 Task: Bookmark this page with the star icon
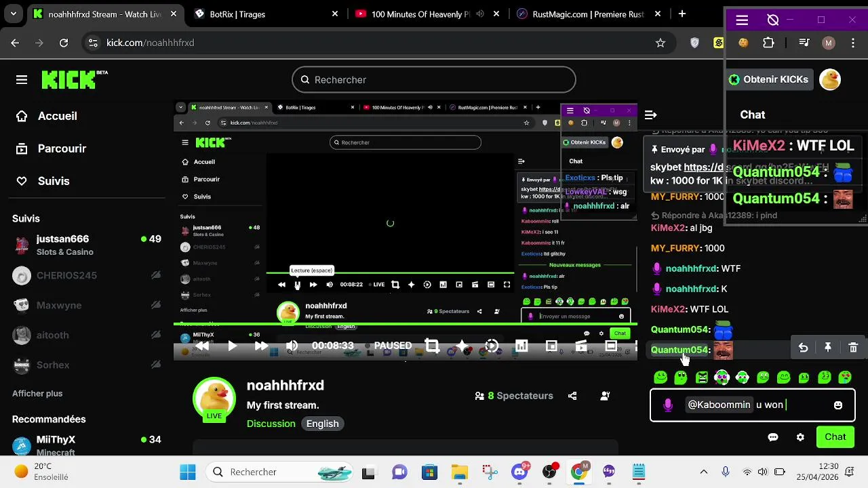click(x=660, y=43)
